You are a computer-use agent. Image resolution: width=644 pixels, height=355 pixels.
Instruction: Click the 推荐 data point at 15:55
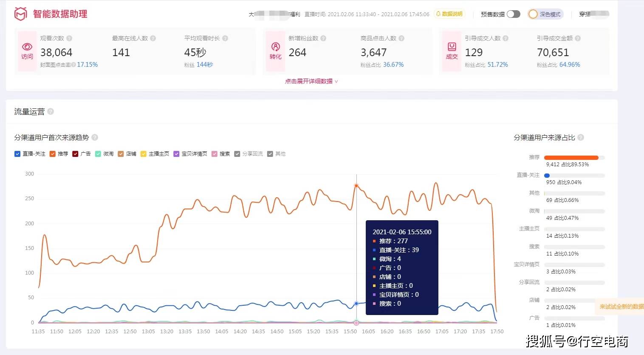coord(356,186)
